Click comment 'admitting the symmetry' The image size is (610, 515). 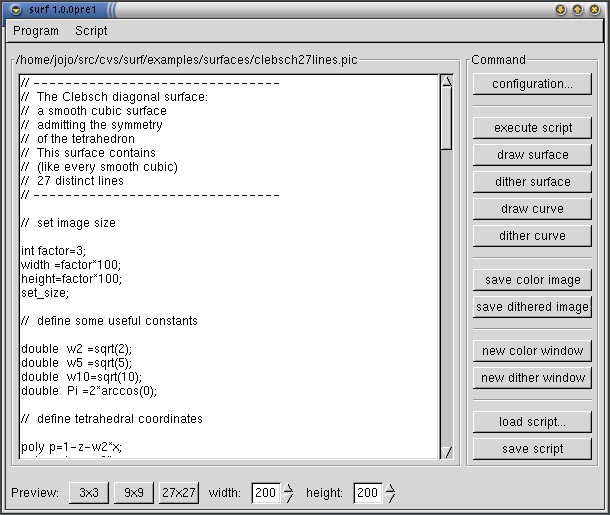coord(100,125)
